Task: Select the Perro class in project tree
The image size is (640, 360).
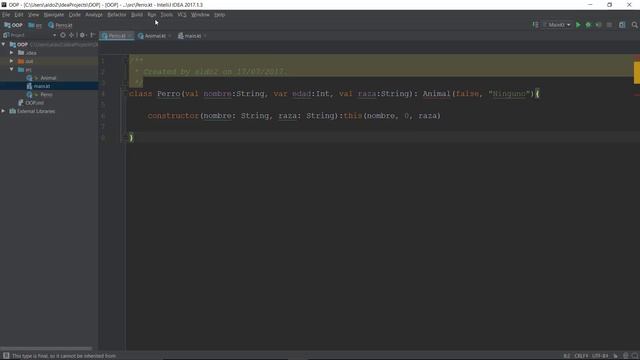Action: coord(40,94)
